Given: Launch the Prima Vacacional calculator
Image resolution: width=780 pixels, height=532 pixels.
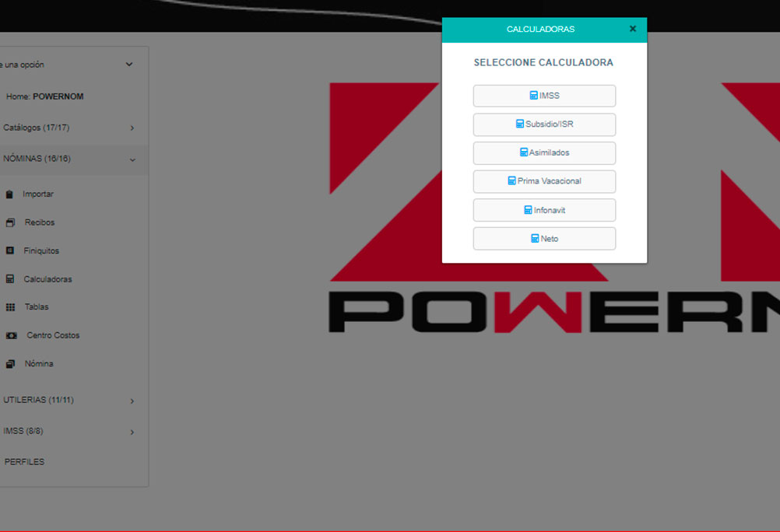Looking at the screenshot, I should 544,181.
